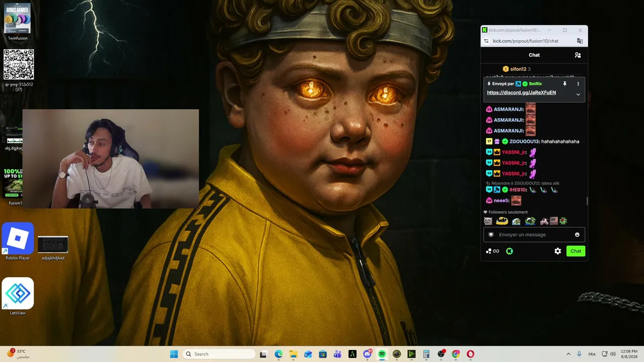The width and height of the screenshot is (644, 362).
Task: Open Microsoft Teams from taskbar
Action: (338, 354)
